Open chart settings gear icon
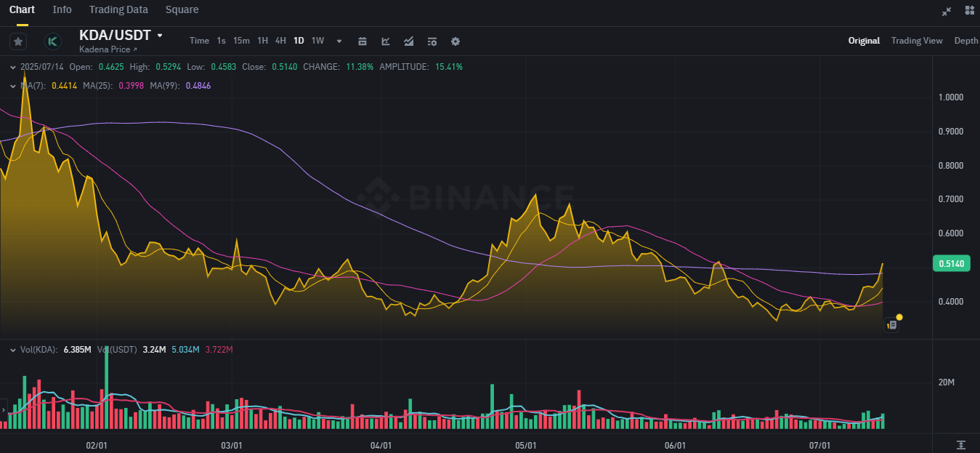This screenshot has height=453, width=980. pos(455,41)
